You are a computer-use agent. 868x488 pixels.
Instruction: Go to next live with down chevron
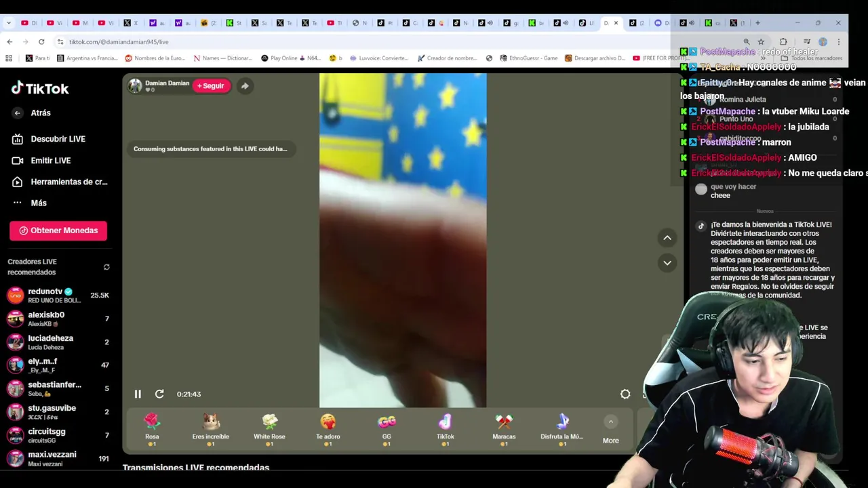pos(667,263)
